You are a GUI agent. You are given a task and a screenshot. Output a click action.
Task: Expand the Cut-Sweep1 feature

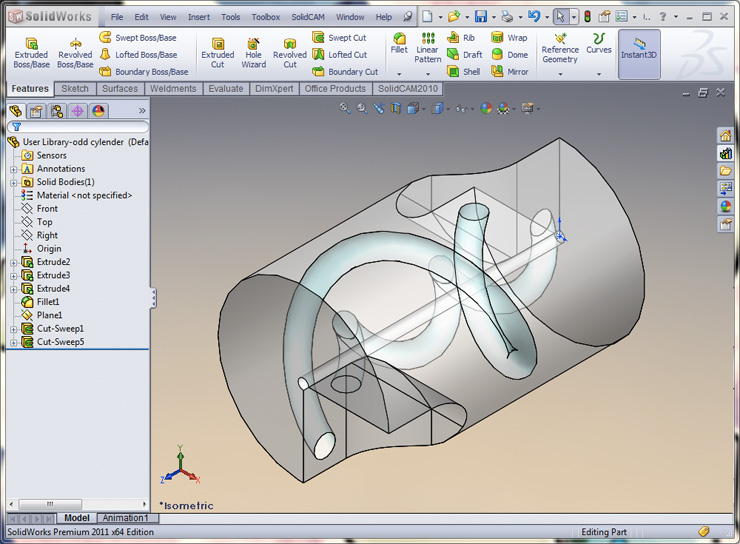[x=14, y=329]
